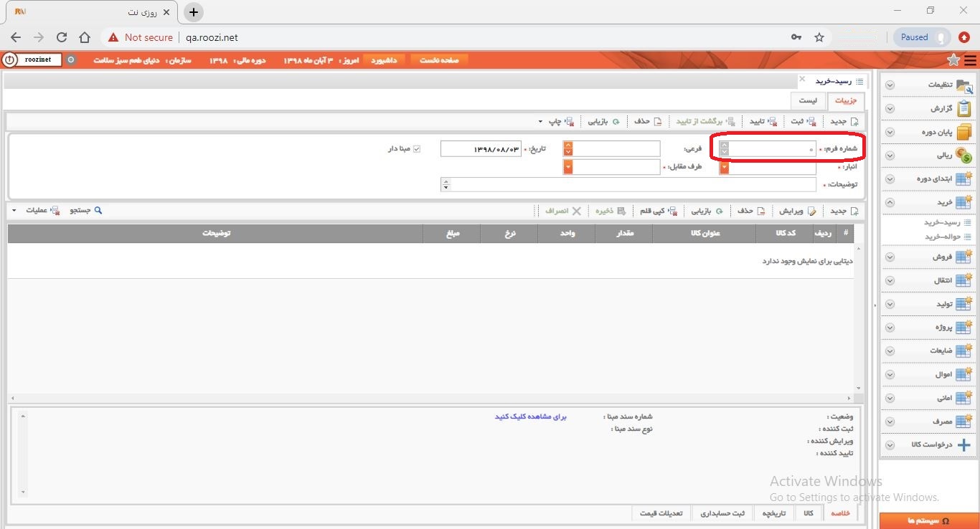The width and height of the screenshot is (980, 529).
Task: Expand the ضایعات sidebar section
Action: (x=890, y=351)
